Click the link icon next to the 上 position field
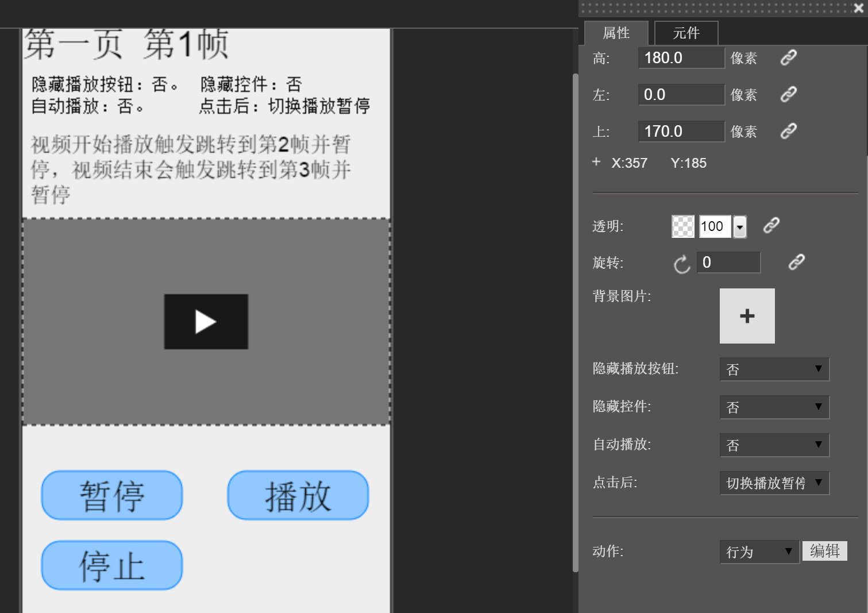Image resolution: width=868 pixels, height=613 pixels. coord(788,131)
